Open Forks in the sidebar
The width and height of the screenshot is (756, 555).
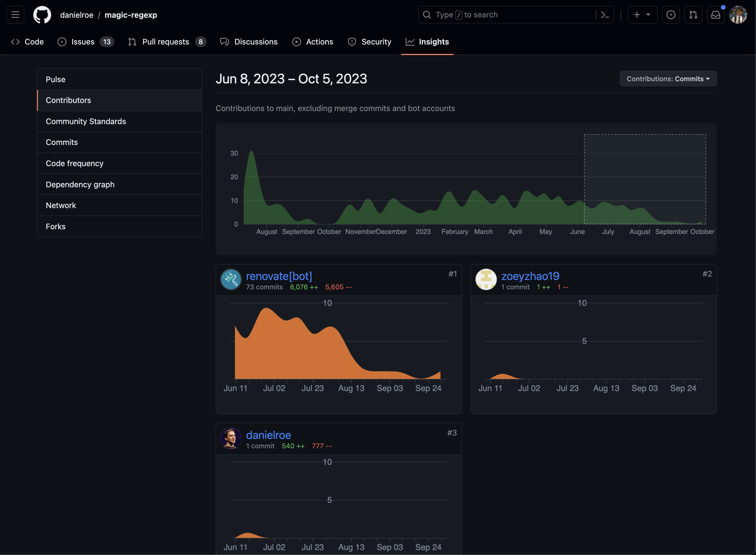pyautogui.click(x=119, y=226)
